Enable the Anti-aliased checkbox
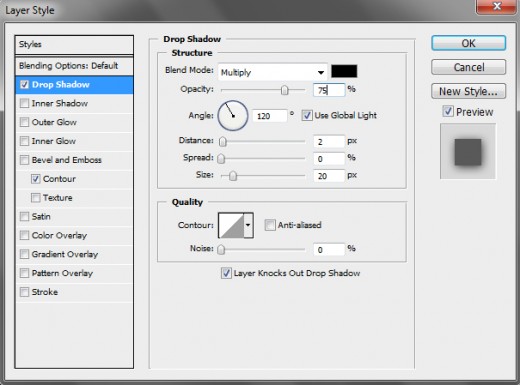Viewport: 520px width, 385px height. (x=270, y=225)
